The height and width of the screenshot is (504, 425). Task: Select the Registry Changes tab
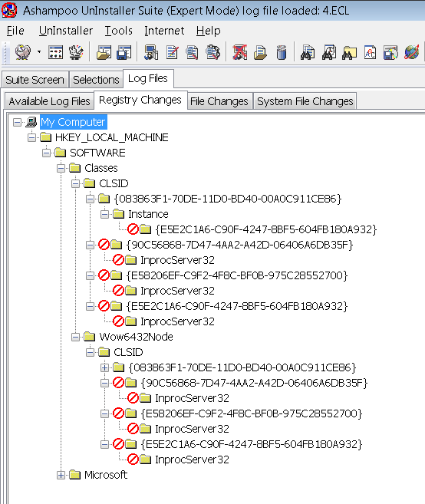tap(140, 100)
